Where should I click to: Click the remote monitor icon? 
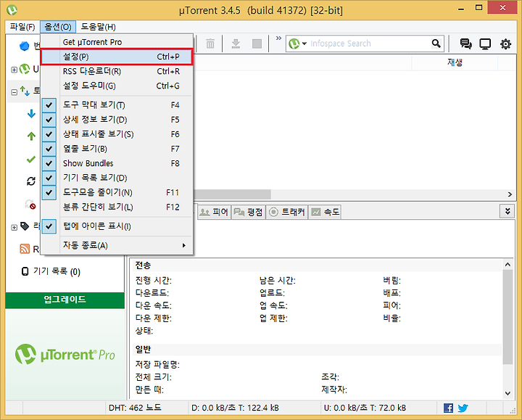pos(485,44)
